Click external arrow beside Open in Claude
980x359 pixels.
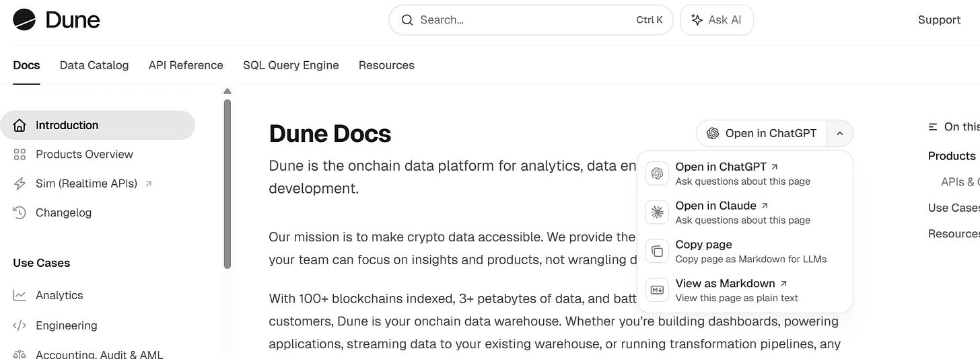click(x=765, y=206)
